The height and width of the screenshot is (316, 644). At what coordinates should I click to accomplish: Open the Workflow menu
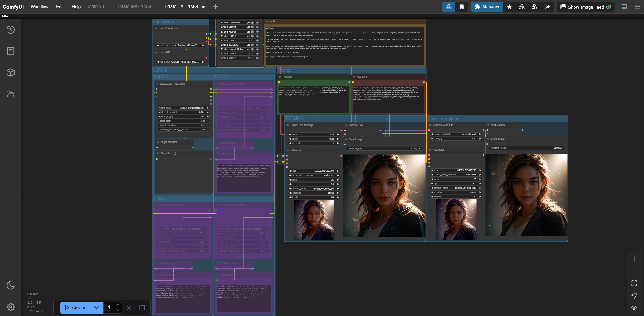pos(39,7)
